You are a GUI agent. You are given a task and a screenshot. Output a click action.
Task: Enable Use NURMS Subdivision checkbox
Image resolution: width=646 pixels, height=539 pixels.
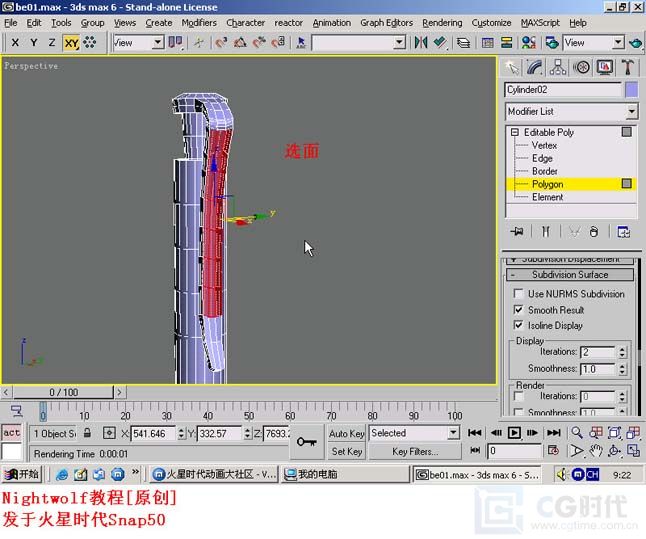[519, 294]
